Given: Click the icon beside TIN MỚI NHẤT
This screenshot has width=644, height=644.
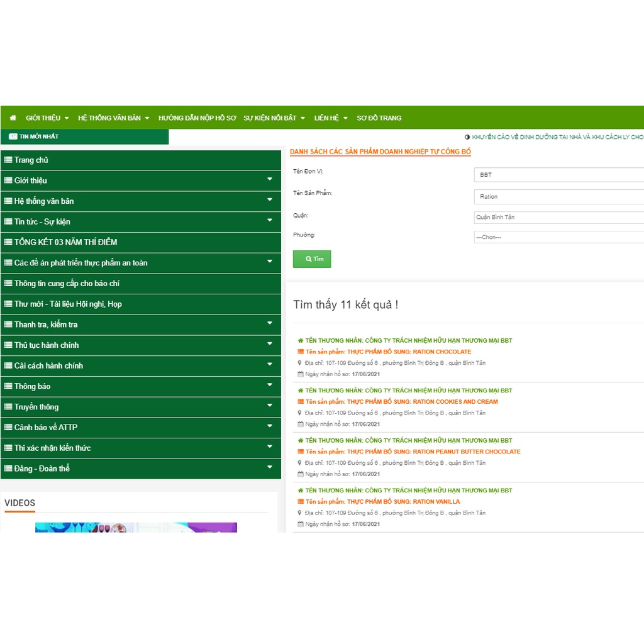Looking at the screenshot, I should click(x=13, y=136).
